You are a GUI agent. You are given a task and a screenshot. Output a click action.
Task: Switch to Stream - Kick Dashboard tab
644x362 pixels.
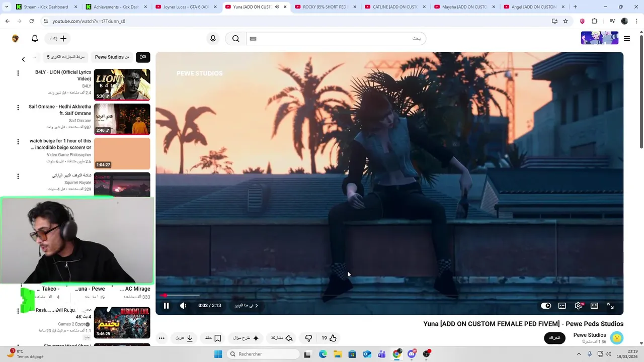[46, 7]
